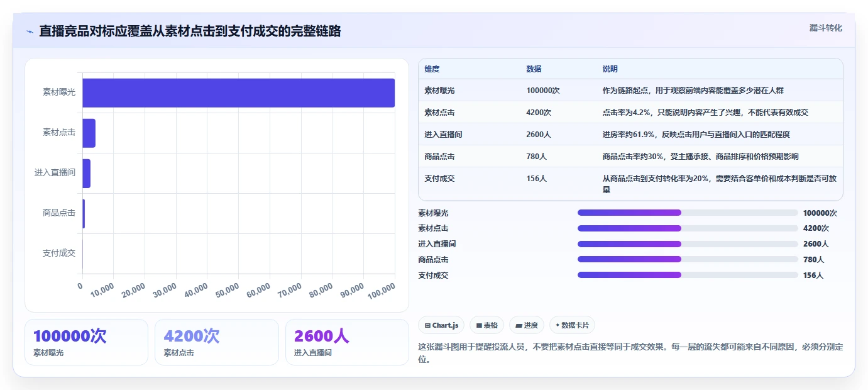
Task: Click the 156人 value beside progress bar
Action: (x=813, y=276)
